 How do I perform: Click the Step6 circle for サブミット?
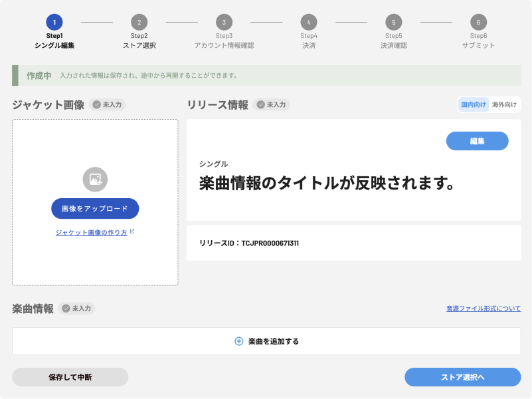(x=478, y=22)
